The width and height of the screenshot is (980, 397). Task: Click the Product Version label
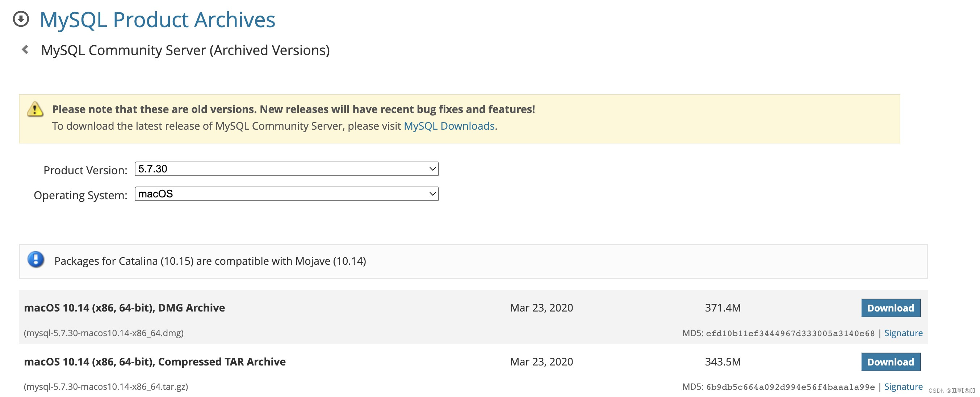(85, 170)
